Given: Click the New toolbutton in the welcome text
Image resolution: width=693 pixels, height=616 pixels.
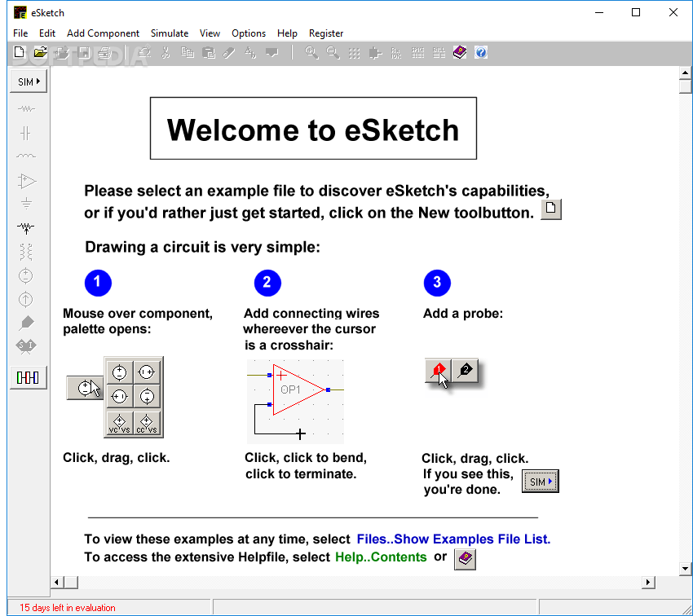Looking at the screenshot, I should [x=551, y=209].
